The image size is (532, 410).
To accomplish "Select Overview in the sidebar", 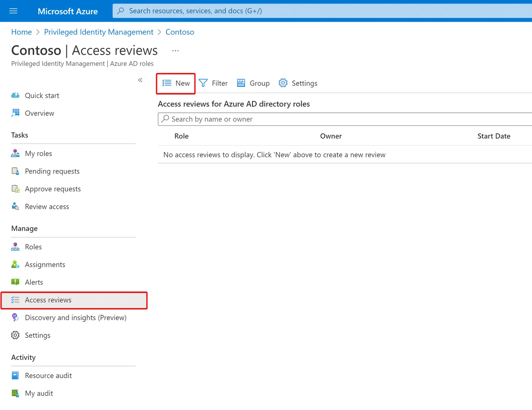I will click(x=40, y=113).
